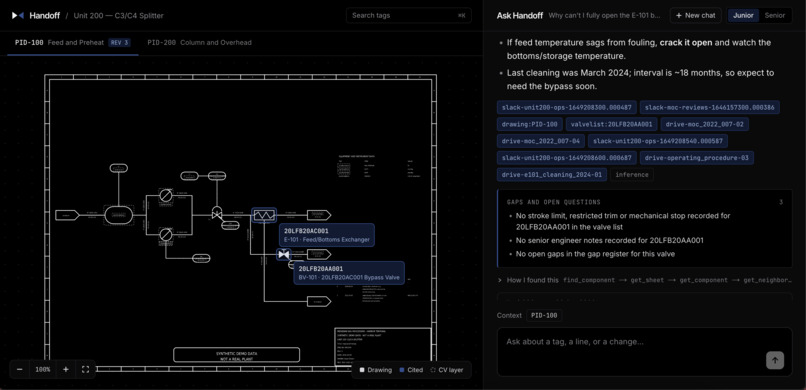
Task: Click the instrument bubble directly above the control valve
Action: click(x=217, y=176)
